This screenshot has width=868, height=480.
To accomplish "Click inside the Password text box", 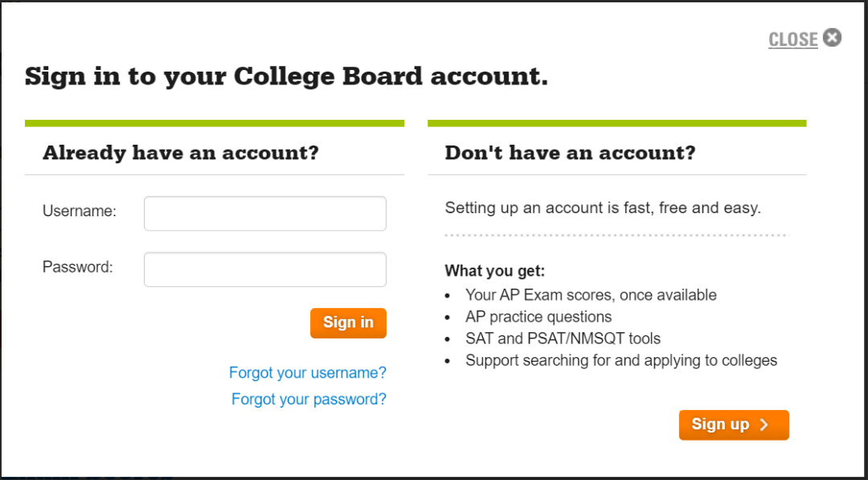I will point(264,270).
